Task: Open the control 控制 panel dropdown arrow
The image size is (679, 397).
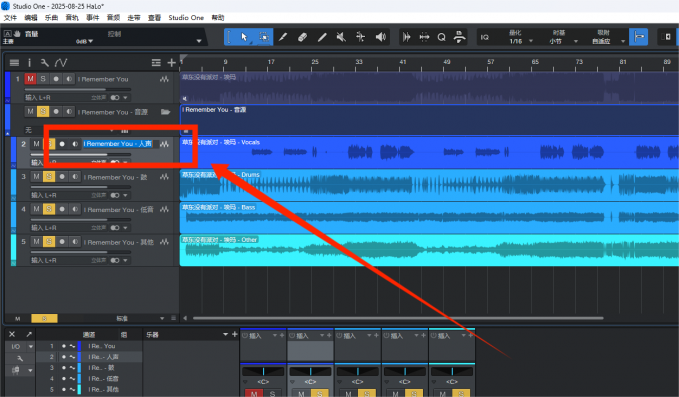Action: click(x=199, y=42)
